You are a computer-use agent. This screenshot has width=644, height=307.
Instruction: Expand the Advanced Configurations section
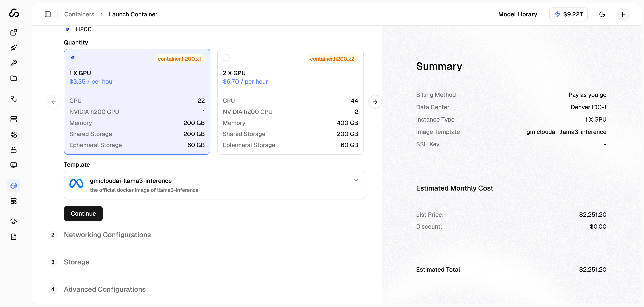[105, 289]
